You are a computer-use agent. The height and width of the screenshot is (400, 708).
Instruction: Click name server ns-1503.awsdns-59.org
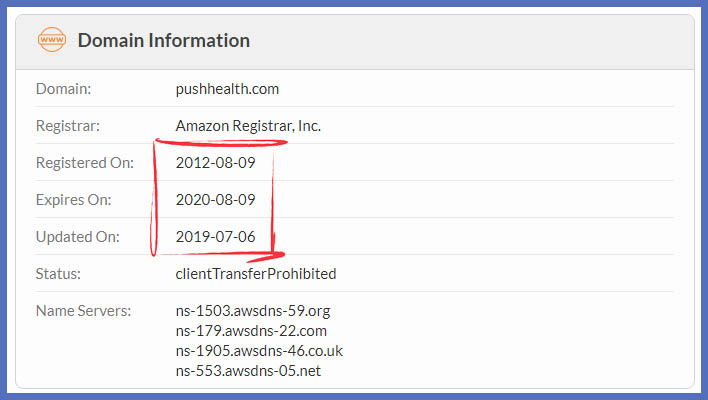pos(251,311)
